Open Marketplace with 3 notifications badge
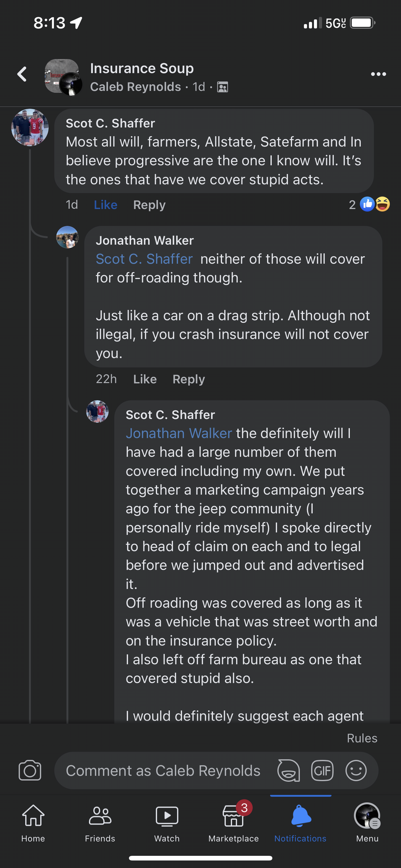401x868 pixels. [233, 822]
